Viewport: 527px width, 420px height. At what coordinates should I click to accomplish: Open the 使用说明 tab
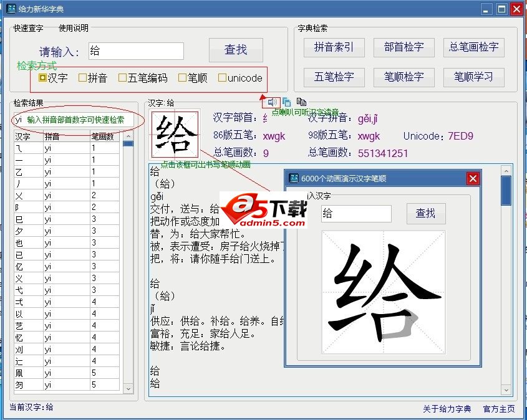click(x=74, y=28)
